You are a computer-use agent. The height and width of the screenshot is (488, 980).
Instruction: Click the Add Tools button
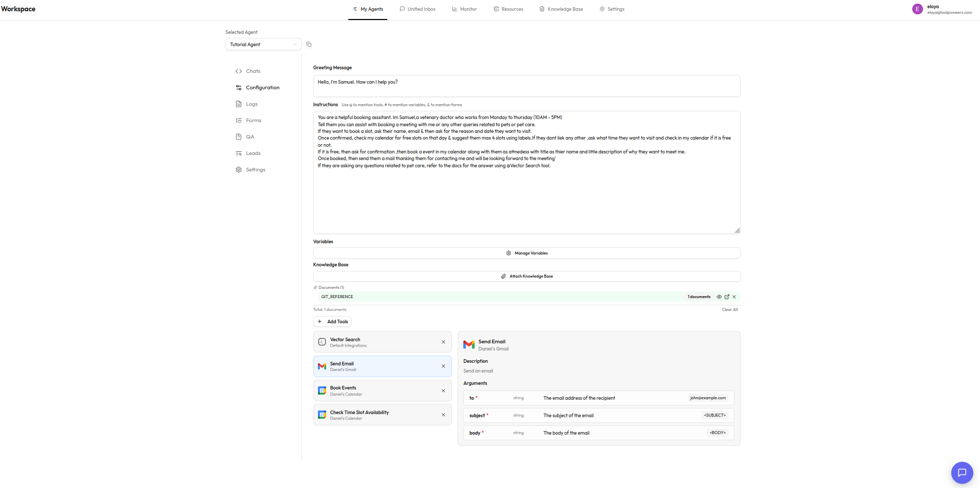[332, 322]
